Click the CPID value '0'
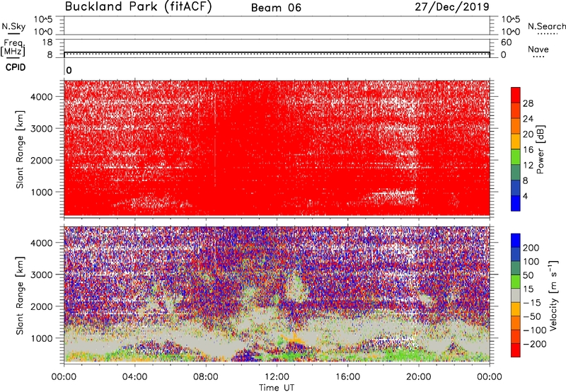Viewport: 566px width, 392px height. pos(69,71)
